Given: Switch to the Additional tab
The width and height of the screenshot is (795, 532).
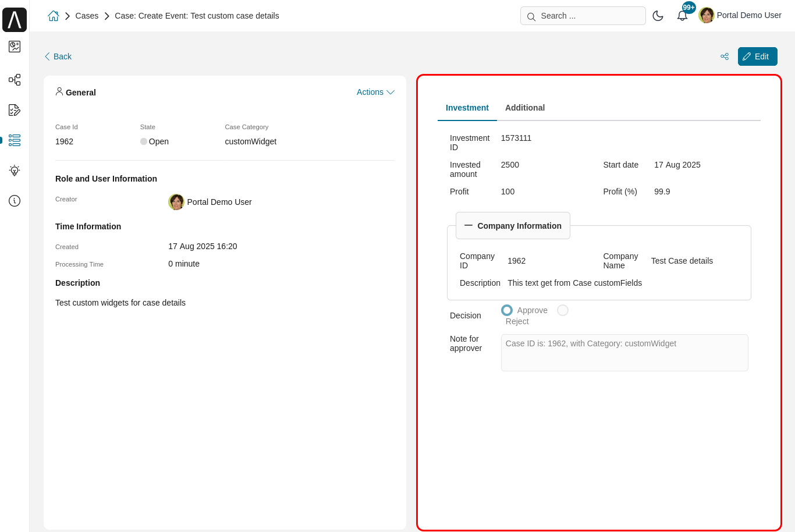Looking at the screenshot, I should click(x=525, y=108).
